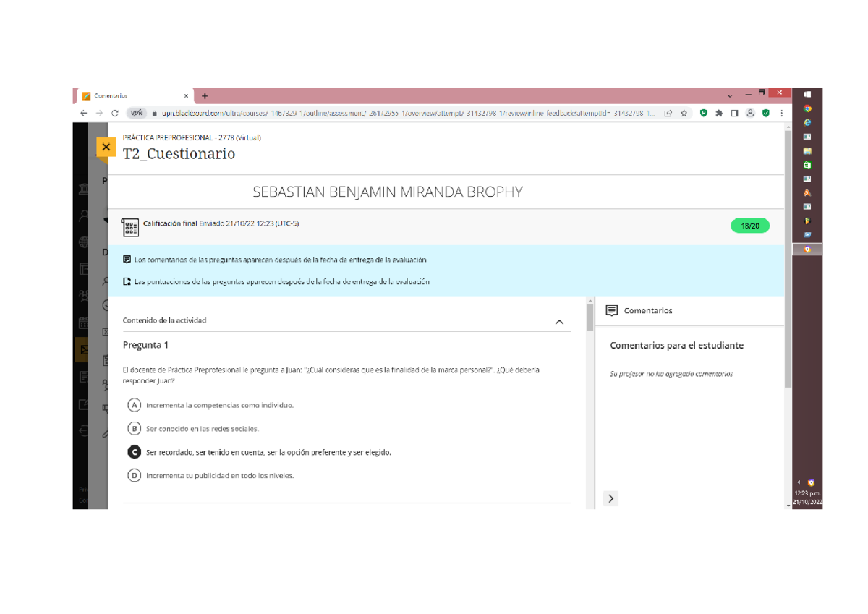Click the green 18/20 score badge
Screen dimensions: 868x614
click(x=750, y=226)
